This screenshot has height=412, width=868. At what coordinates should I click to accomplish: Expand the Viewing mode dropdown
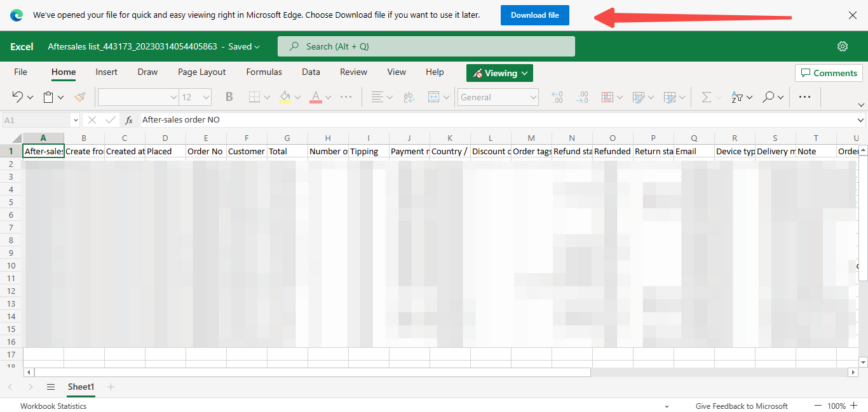point(525,73)
